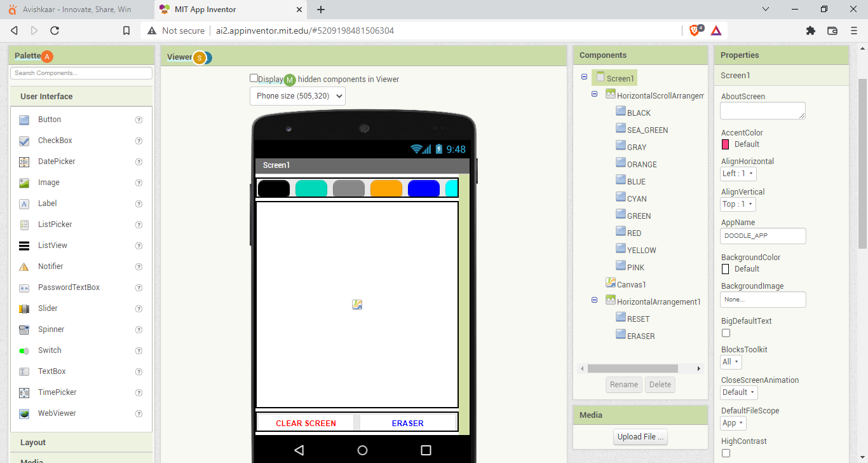This screenshot has height=463, width=868.
Task: Select the Button component in the palette
Action: coord(24,119)
